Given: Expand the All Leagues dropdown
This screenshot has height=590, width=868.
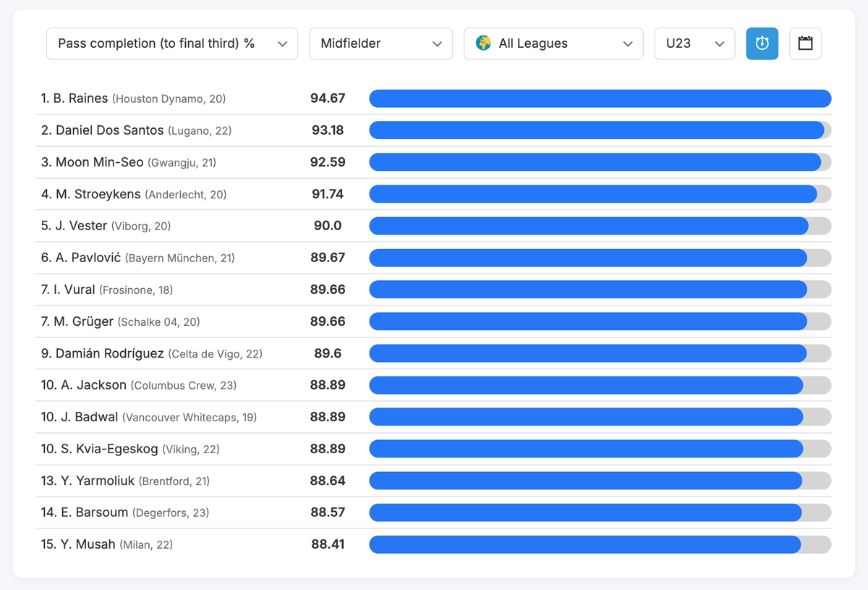Looking at the screenshot, I should (x=553, y=43).
